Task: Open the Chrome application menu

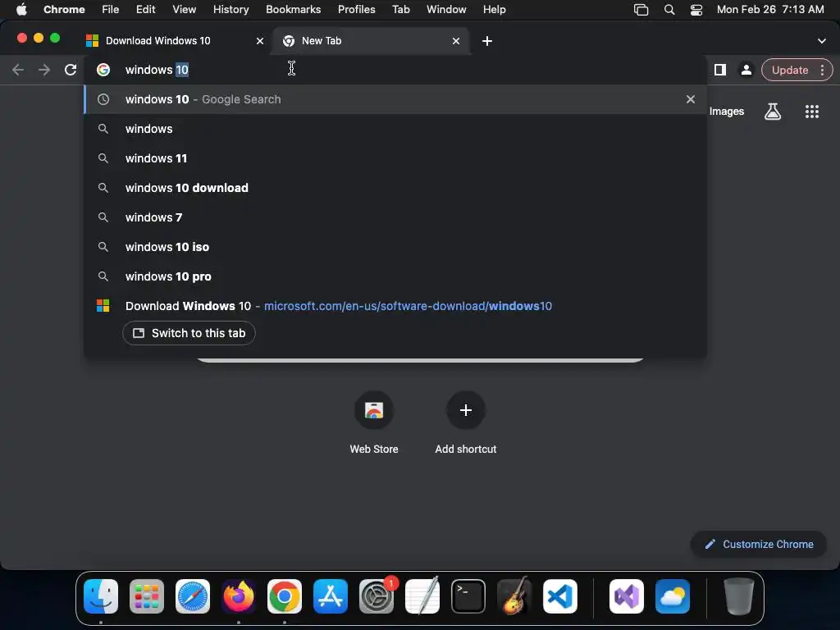Action: (x=64, y=9)
